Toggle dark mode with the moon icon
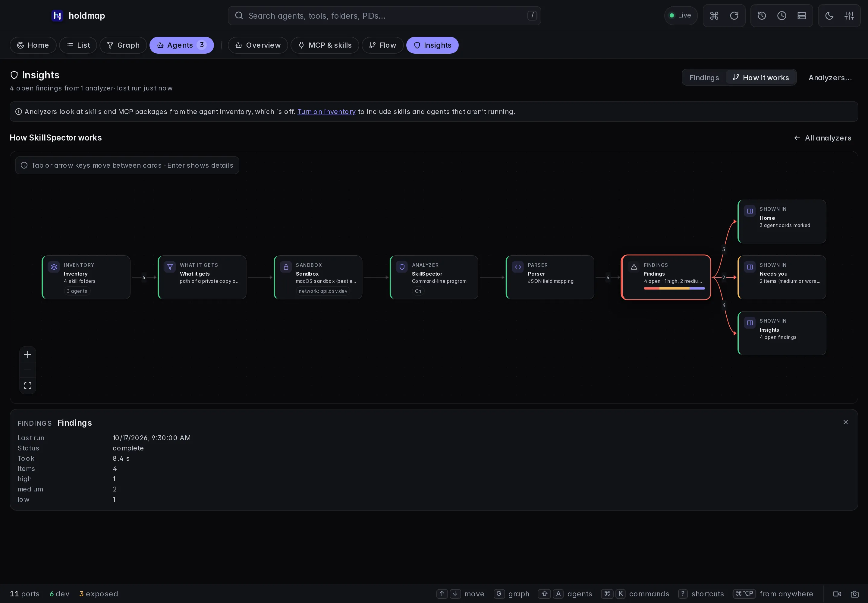The height and width of the screenshot is (603, 868). [x=829, y=15]
